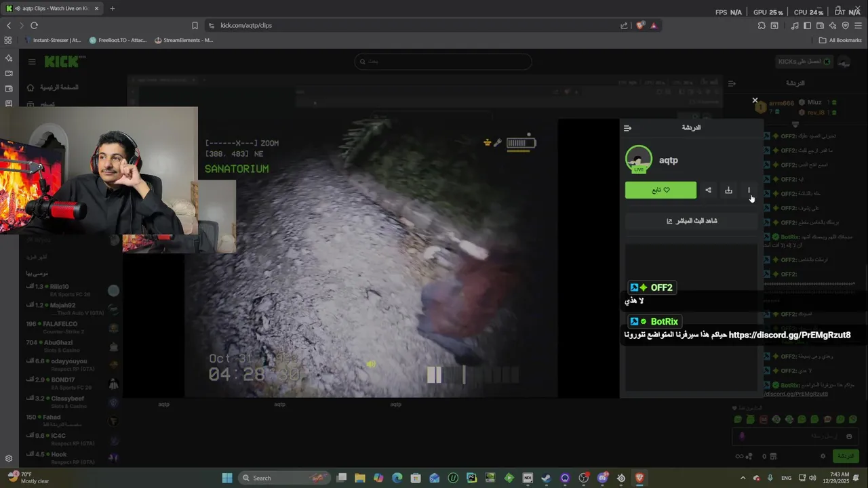Click the Windows taskbar Search box
Viewport: 868px width, 488px height.
(x=283, y=478)
